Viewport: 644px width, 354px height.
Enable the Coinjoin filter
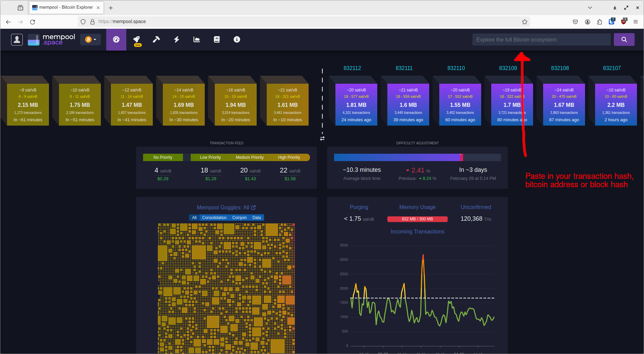239,217
